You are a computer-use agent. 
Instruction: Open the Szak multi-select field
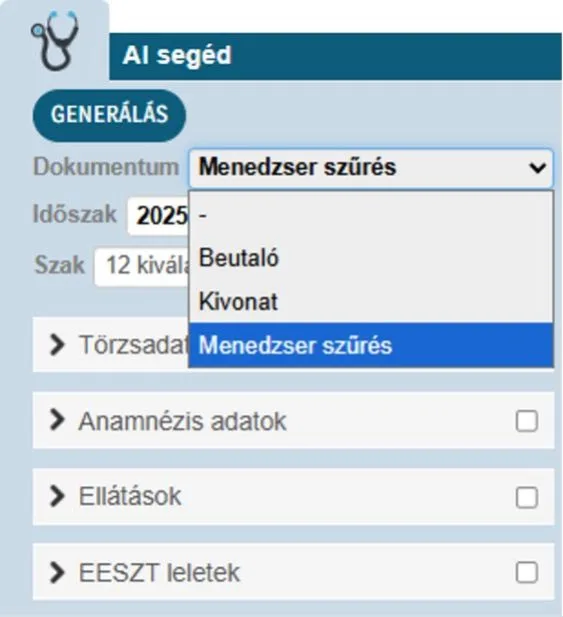point(142,266)
